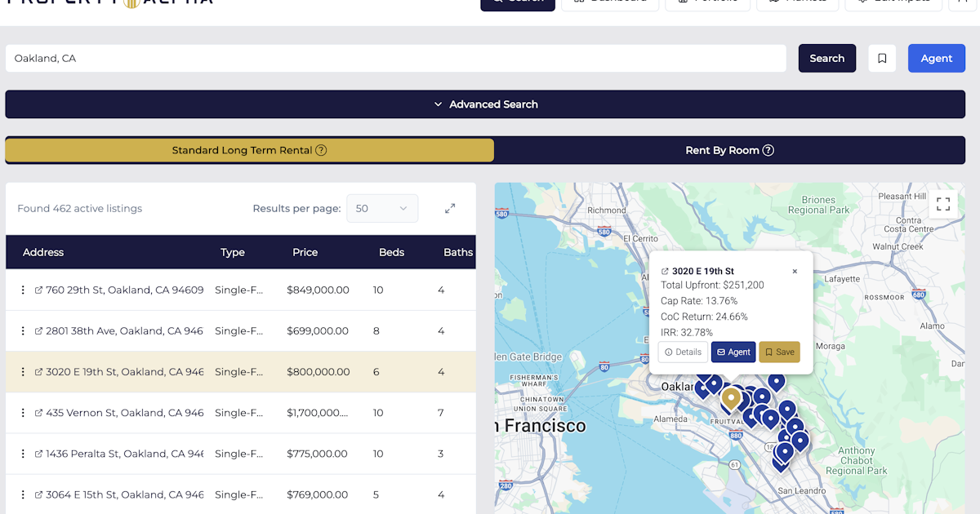This screenshot has height=514, width=980.
Task: Switch to Rent By Room tab
Action: pyautogui.click(x=729, y=150)
